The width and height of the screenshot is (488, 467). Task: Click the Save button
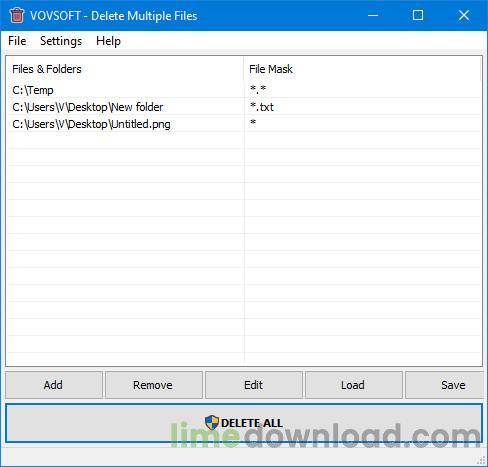pos(444,385)
